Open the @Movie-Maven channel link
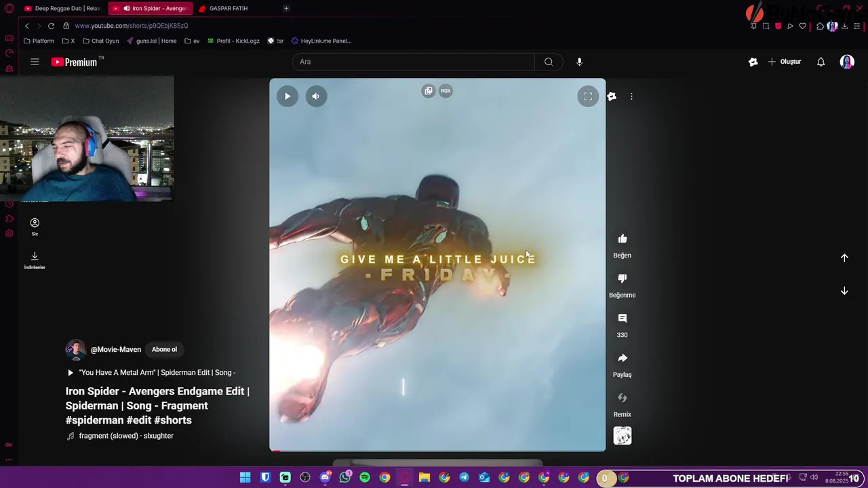The height and width of the screenshot is (488, 868). tap(116, 350)
